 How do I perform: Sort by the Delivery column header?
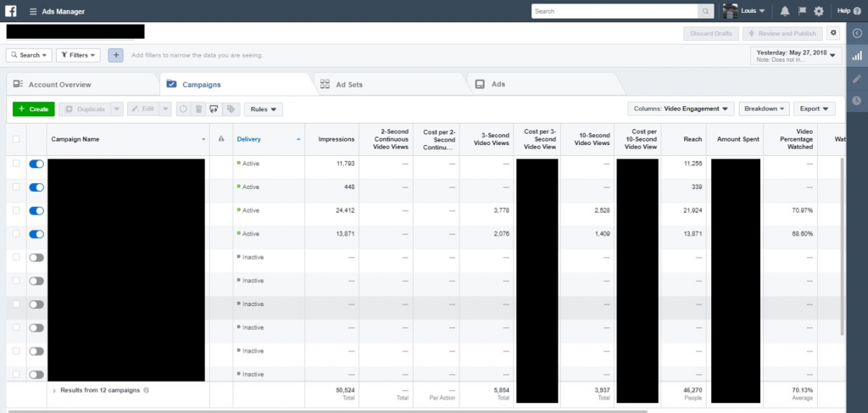(x=268, y=140)
